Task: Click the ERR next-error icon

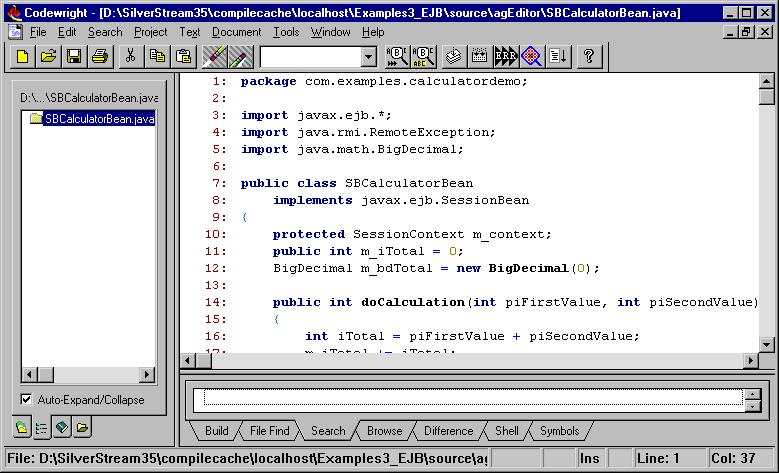Action: click(x=506, y=56)
